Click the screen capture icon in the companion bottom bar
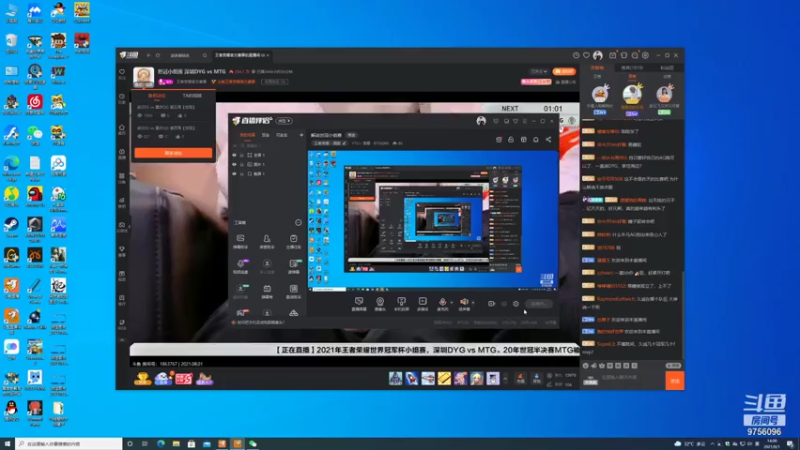Screen dimensions: 800x450 [359, 302]
